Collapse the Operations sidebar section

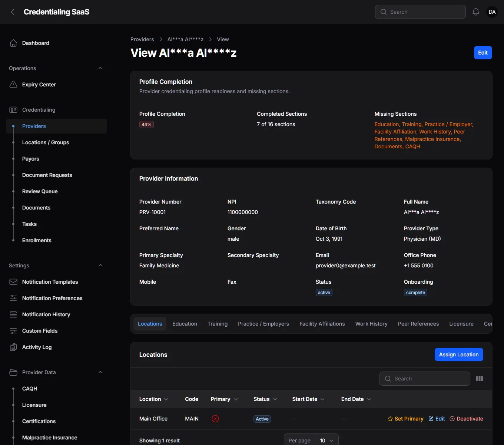pyautogui.click(x=100, y=68)
